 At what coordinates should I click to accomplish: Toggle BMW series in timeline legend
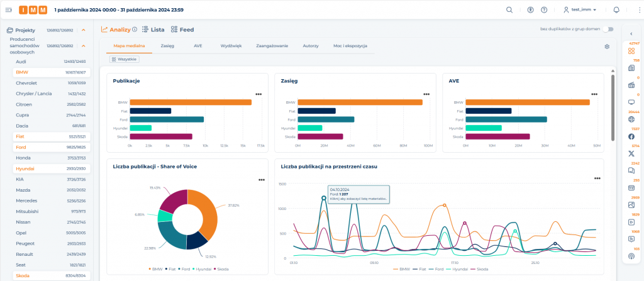pos(402,269)
